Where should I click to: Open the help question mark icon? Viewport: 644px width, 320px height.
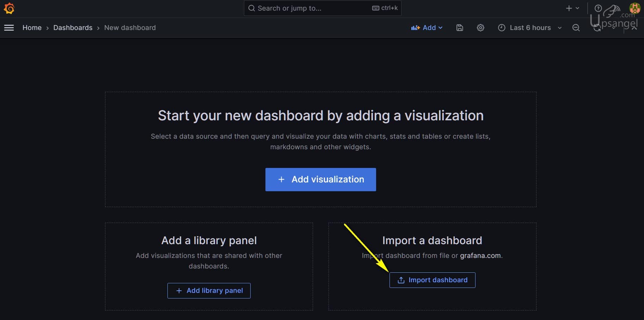coord(598,8)
